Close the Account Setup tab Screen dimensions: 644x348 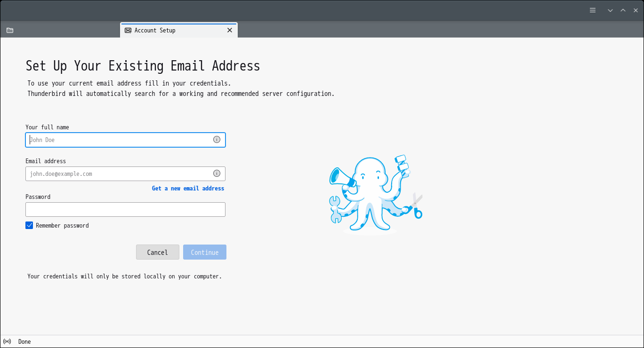coord(230,30)
